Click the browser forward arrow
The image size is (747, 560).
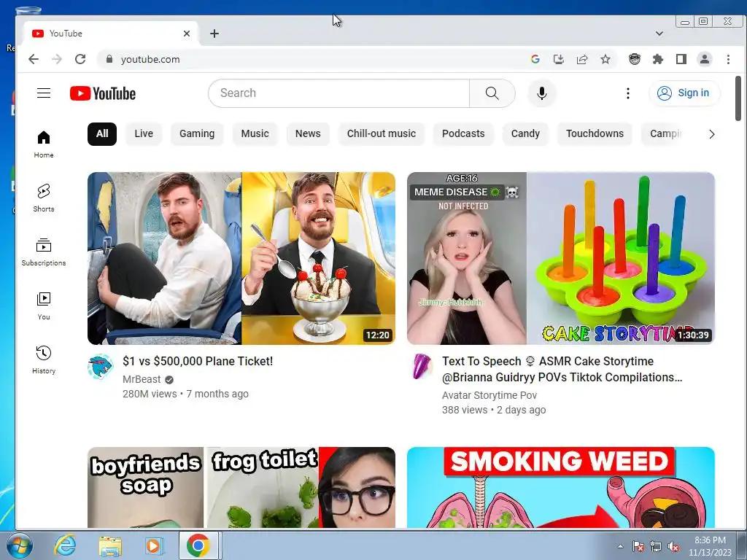[x=57, y=59]
